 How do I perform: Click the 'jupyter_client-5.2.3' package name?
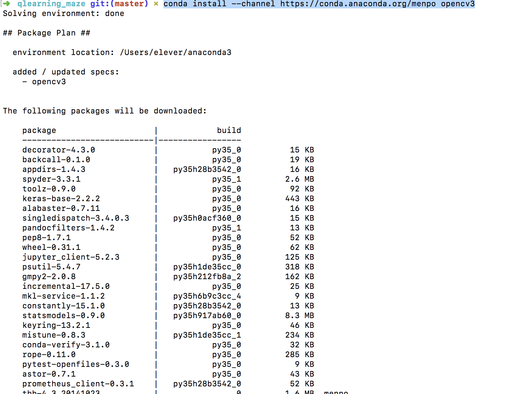point(71,257)
